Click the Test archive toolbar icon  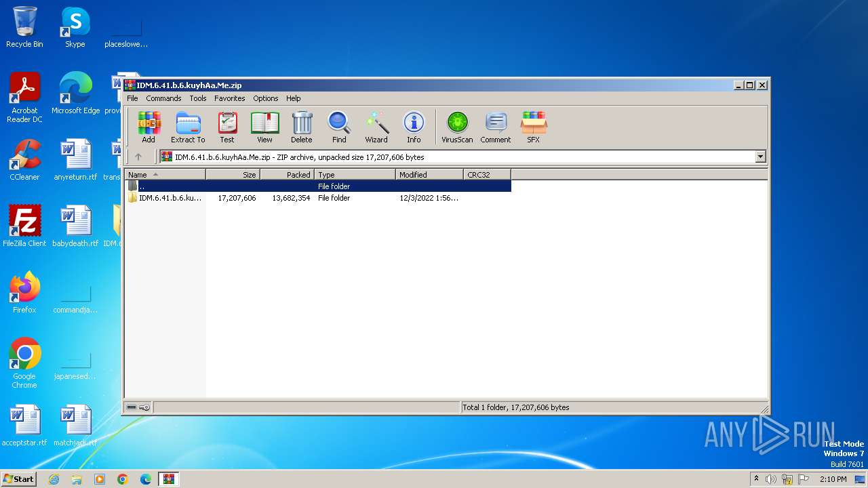point(227,127)
